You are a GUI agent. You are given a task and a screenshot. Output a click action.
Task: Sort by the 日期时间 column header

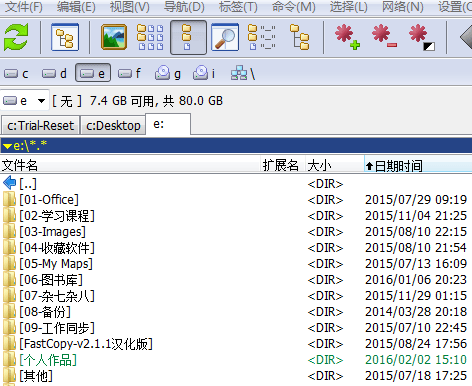[x=418, y=165]
